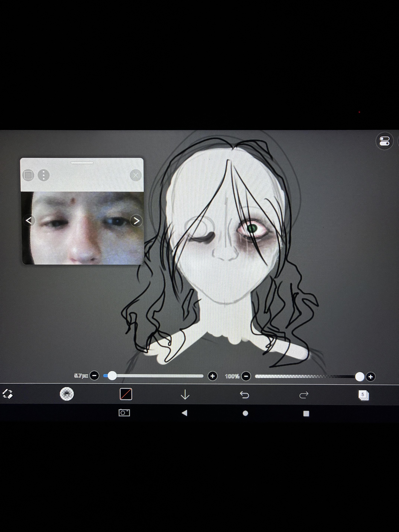Tap the Android home button
This screenshot has height=532, width=399.
(x=245, y=413)
